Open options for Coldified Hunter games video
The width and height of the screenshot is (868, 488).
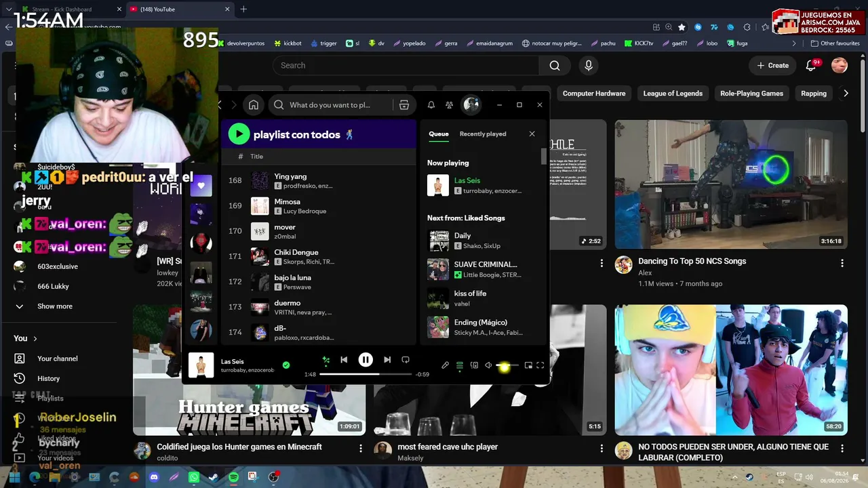(361, 449)
